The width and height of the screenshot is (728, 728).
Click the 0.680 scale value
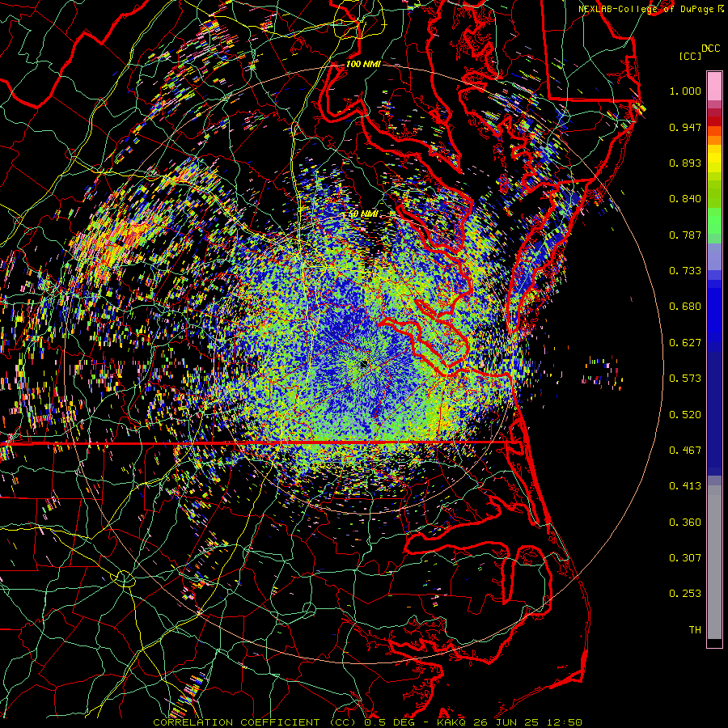click(x=685, y=307)
